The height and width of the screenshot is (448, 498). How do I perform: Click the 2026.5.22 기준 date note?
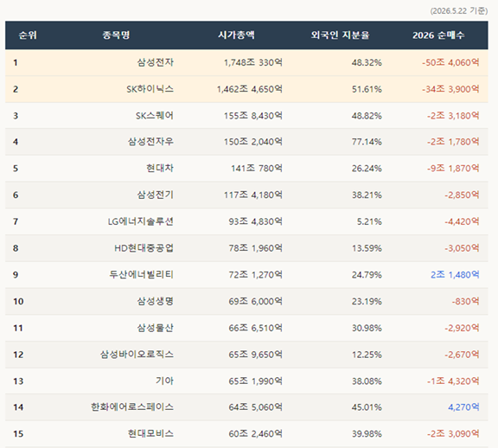pos(459,10)
